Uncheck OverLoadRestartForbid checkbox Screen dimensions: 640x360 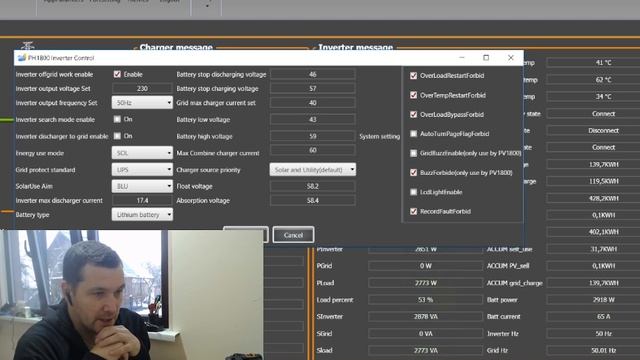pyautogui.click(x=413, y=76)
